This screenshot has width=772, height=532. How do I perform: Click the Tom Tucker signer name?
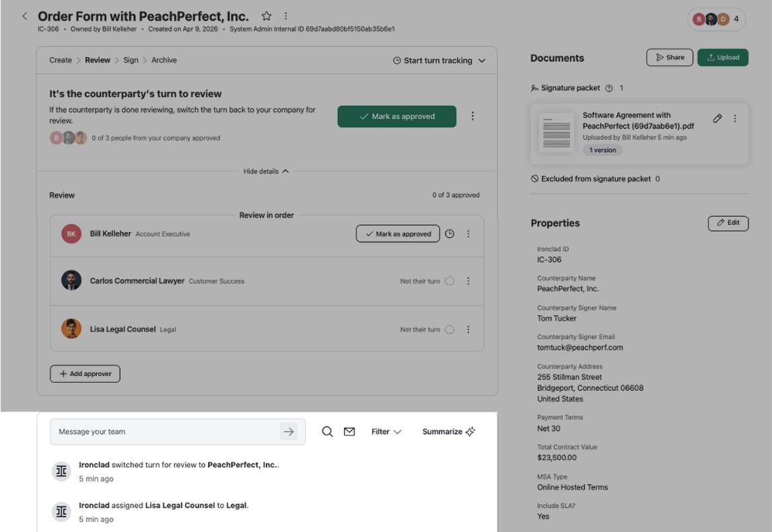557,318
